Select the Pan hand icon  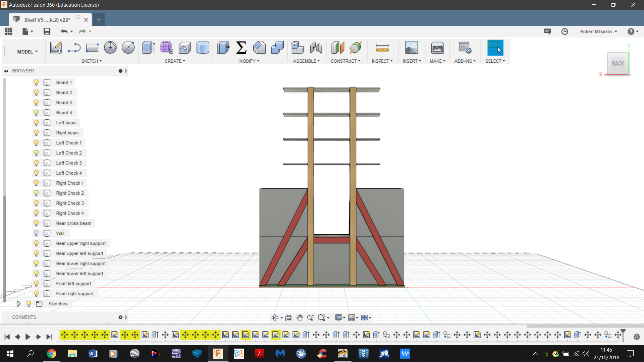300,318
